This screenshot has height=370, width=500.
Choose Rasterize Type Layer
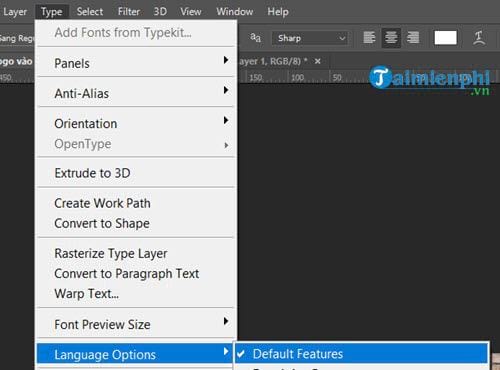coord(136,253)
